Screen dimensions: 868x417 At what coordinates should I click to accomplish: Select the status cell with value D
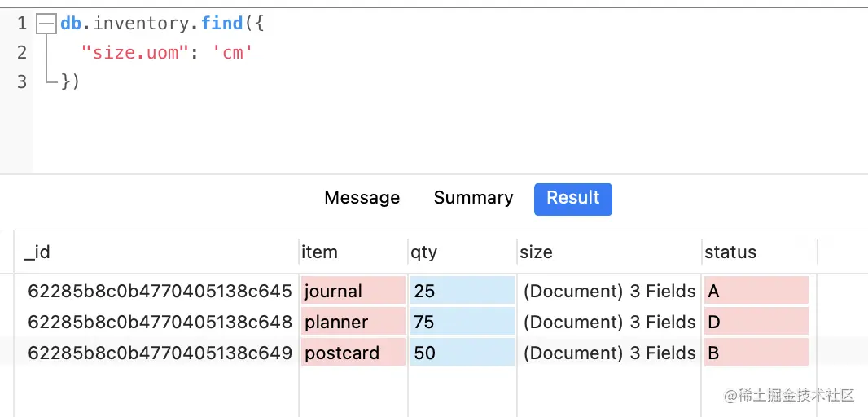756,322
